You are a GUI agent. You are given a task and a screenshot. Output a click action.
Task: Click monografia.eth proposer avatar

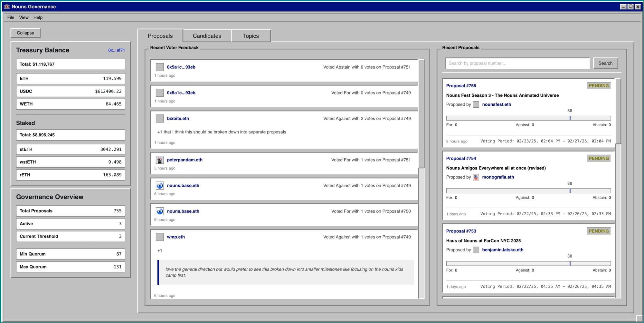476,177
